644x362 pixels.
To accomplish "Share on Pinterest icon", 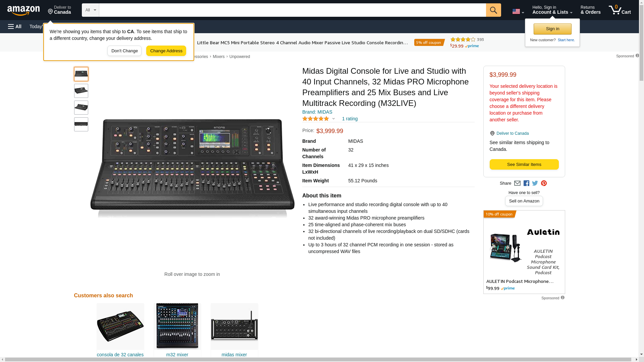I will click(x=544, y=183).
